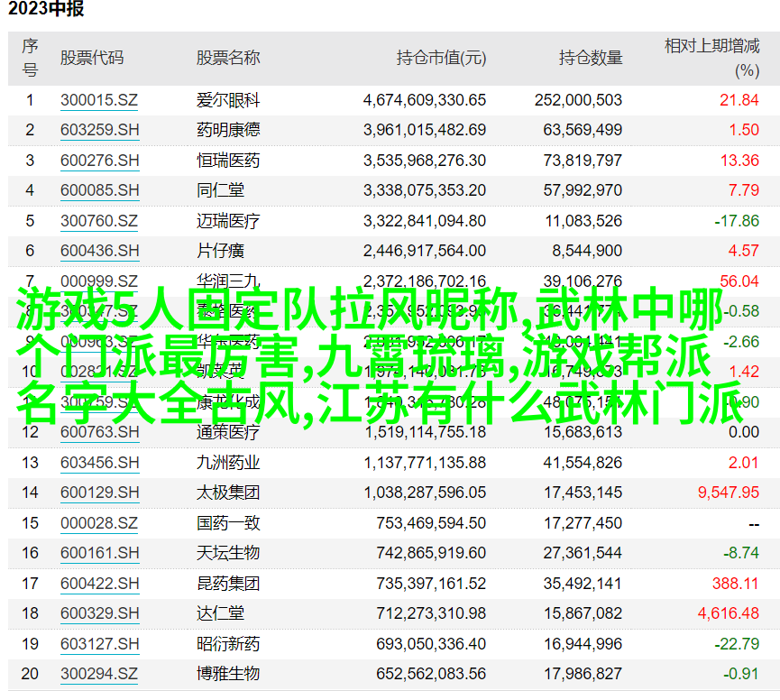This screenshot has height=700, width=780.
Task: Open the 603259.SH stock link
Action: [99, 131]
